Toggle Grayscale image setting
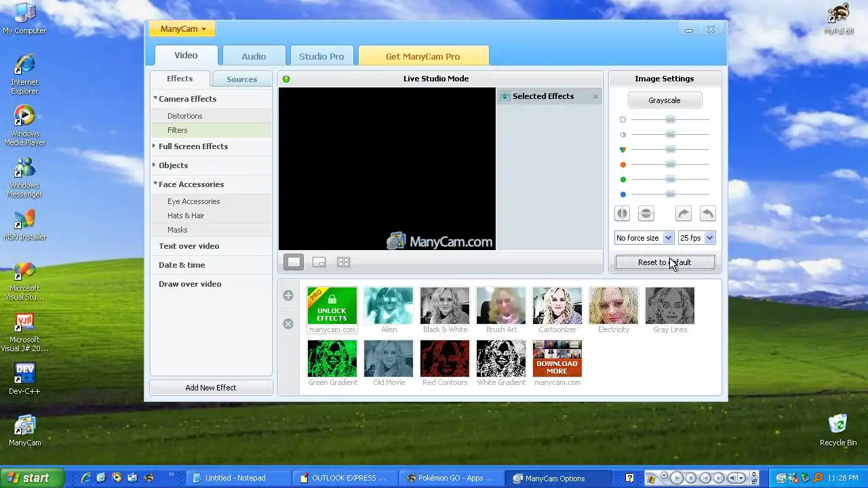This screenshot has width=868, height=488. click(665, 100)
